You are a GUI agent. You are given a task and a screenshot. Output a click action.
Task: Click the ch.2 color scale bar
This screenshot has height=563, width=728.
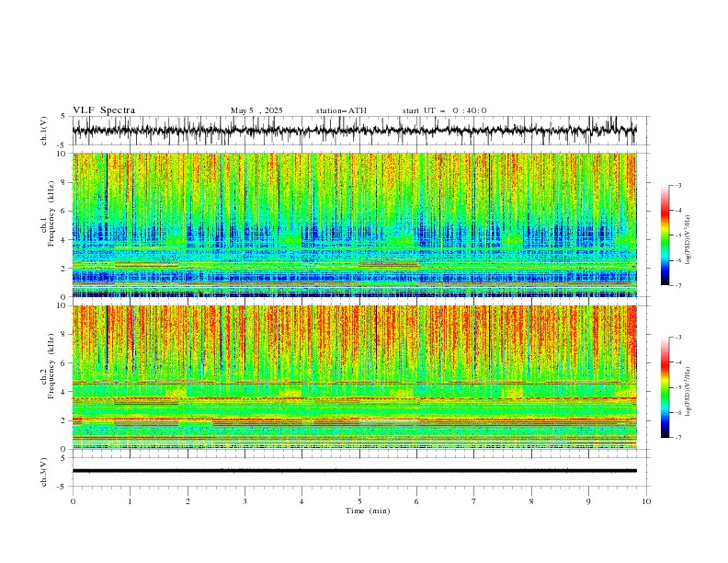(x=665, y=387)
